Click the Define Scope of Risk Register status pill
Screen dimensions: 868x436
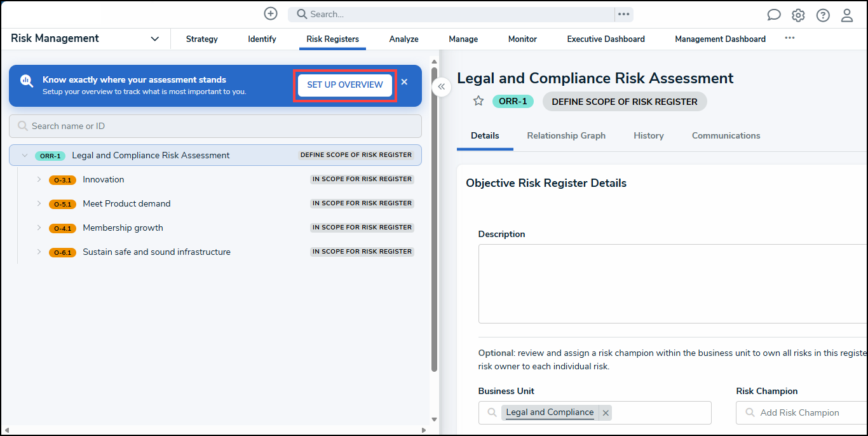pos(625,102)
